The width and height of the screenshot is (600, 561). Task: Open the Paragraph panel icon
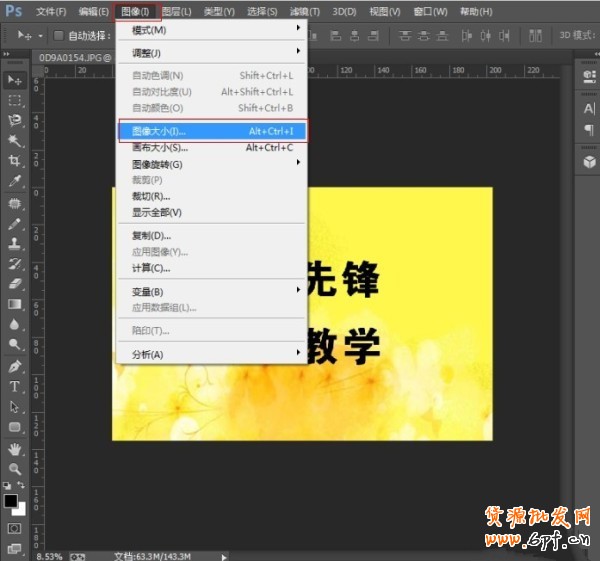tap(588, 130)
